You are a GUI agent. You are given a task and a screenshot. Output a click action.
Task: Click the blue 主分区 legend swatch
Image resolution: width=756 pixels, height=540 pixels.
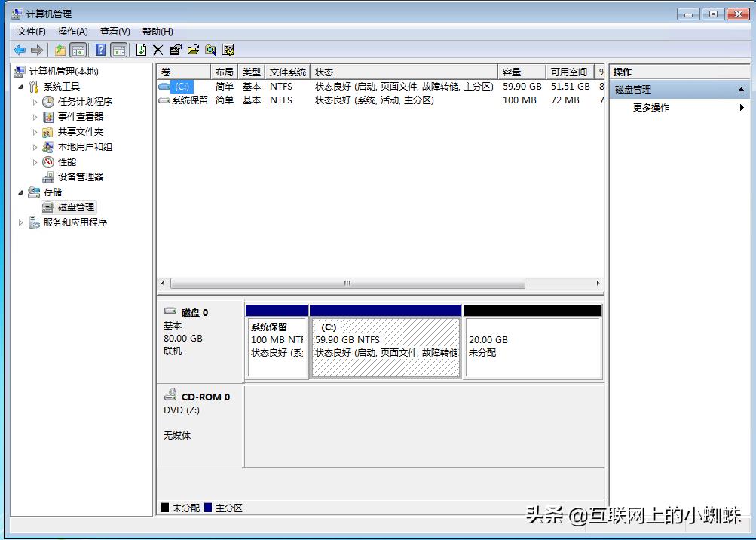click(208, 508)
